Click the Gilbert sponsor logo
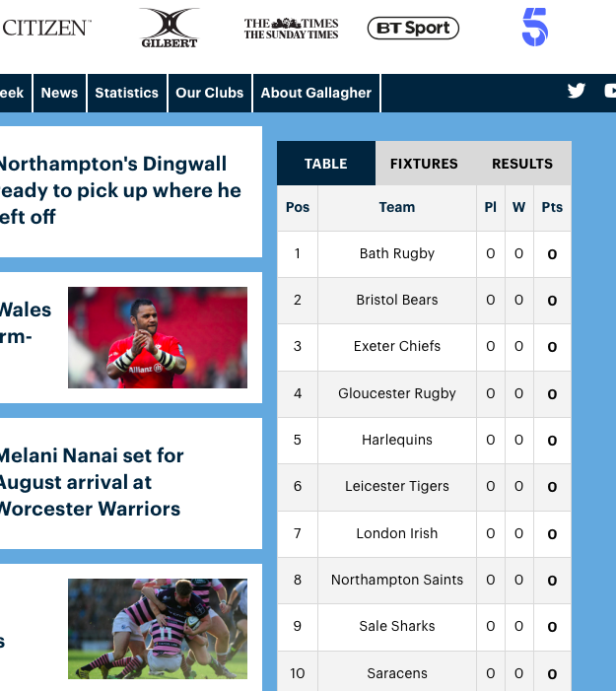 (x=170, y=28)
